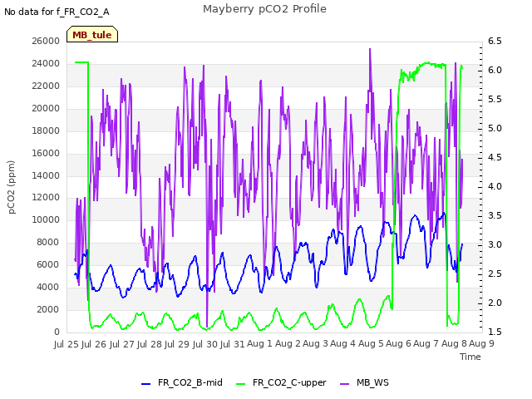Click the 0 left axis value
The image size is (532, 399).
pos(57,332)
